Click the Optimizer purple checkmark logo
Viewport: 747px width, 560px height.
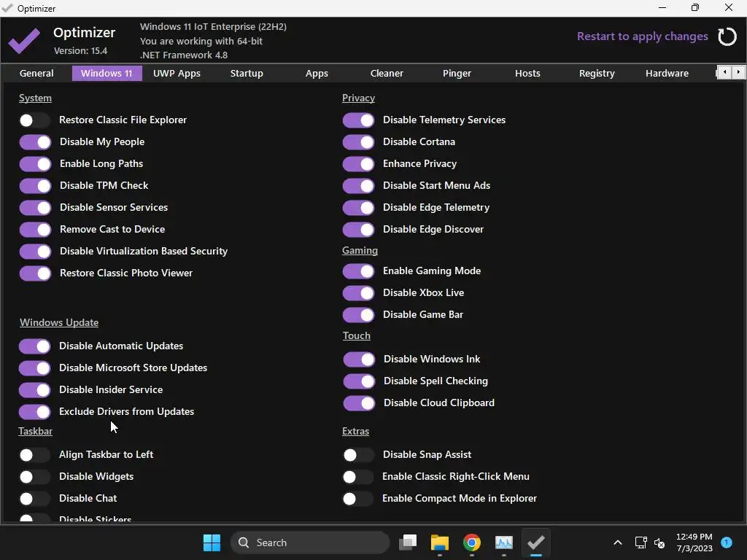click(24, 41)
